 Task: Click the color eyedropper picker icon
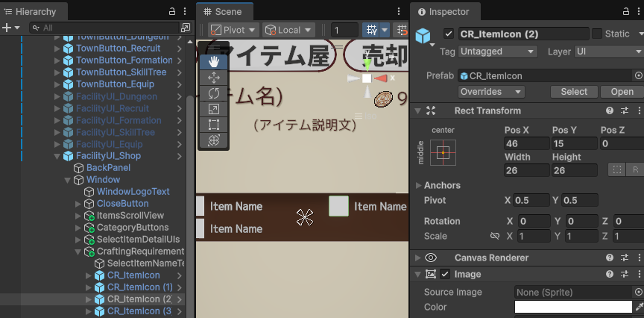pos(639,307)
